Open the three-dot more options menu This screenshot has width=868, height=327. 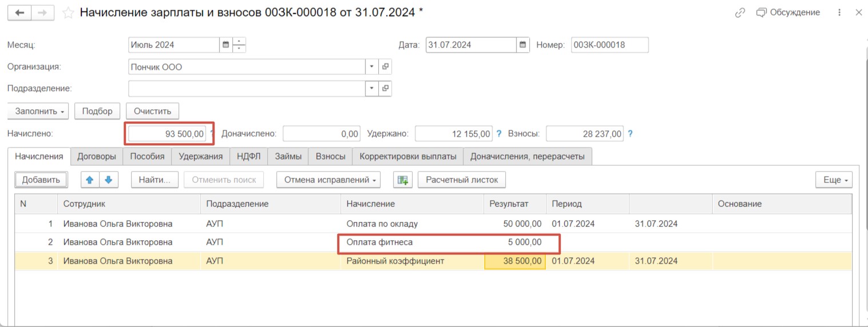click(x=839, y=13)
